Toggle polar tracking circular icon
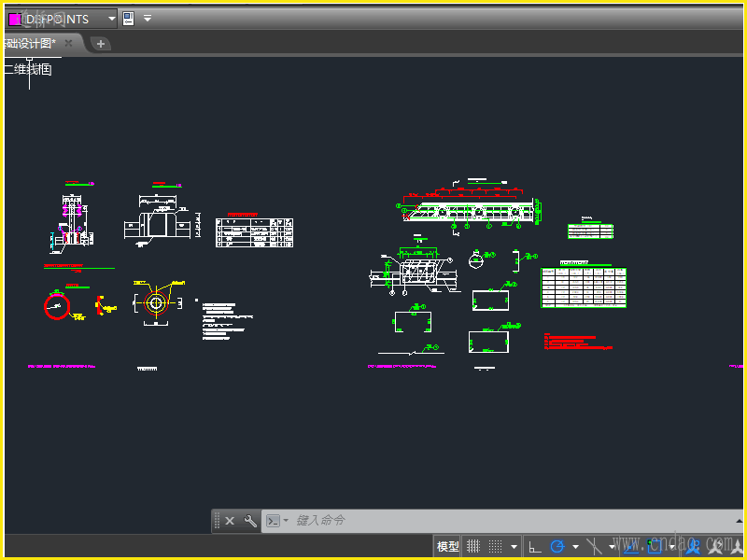 tap(557, 546)
